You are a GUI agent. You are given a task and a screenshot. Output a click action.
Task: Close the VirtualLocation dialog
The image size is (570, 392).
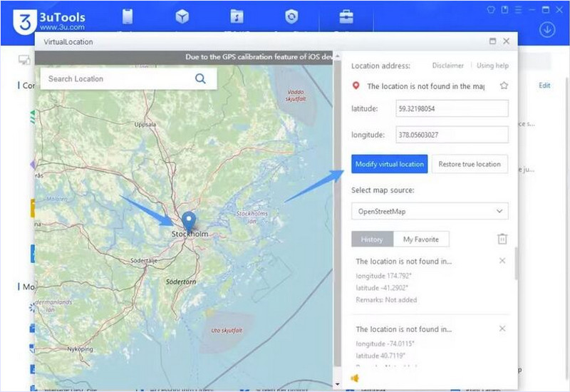click(x=506, y=41)
